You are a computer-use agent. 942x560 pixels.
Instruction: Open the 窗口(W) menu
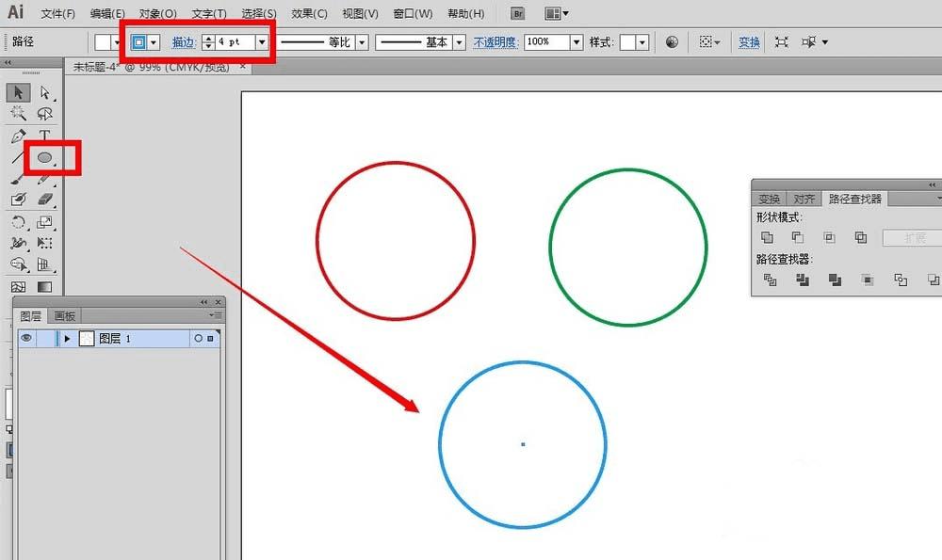[x=413, y=13]
